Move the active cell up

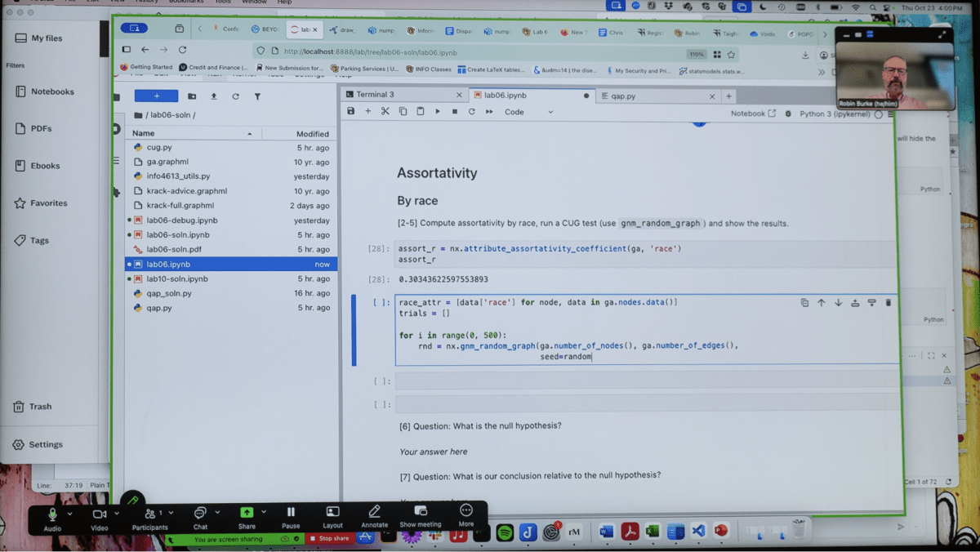point(822,303)
